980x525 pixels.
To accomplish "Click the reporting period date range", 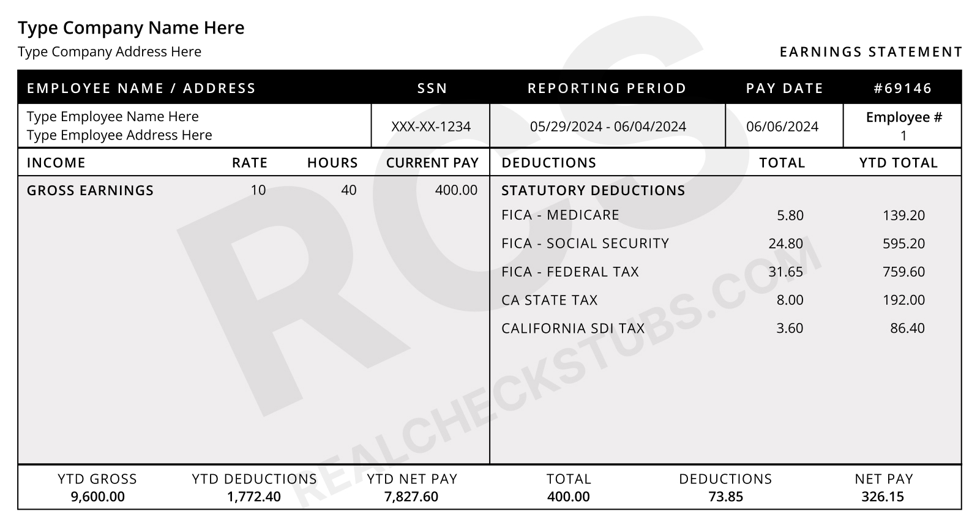I will click(x=608, y=127).
